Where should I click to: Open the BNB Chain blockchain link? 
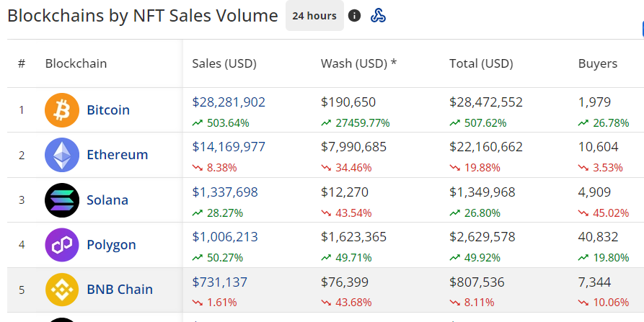pos(120,290)
